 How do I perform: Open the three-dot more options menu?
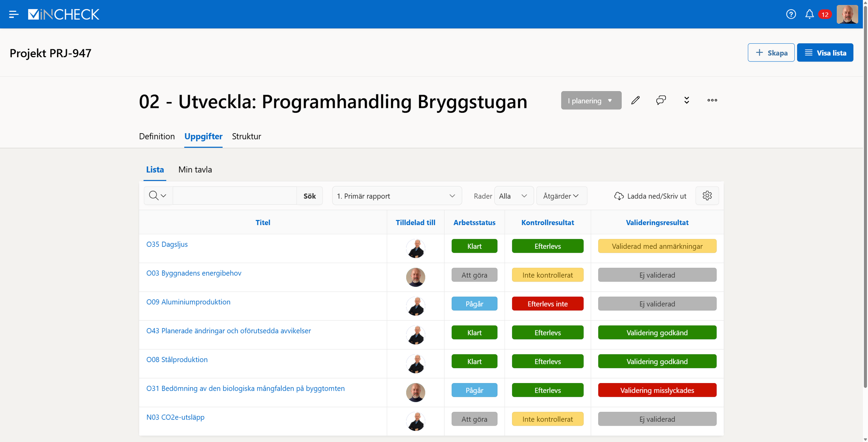coord(712,100)
